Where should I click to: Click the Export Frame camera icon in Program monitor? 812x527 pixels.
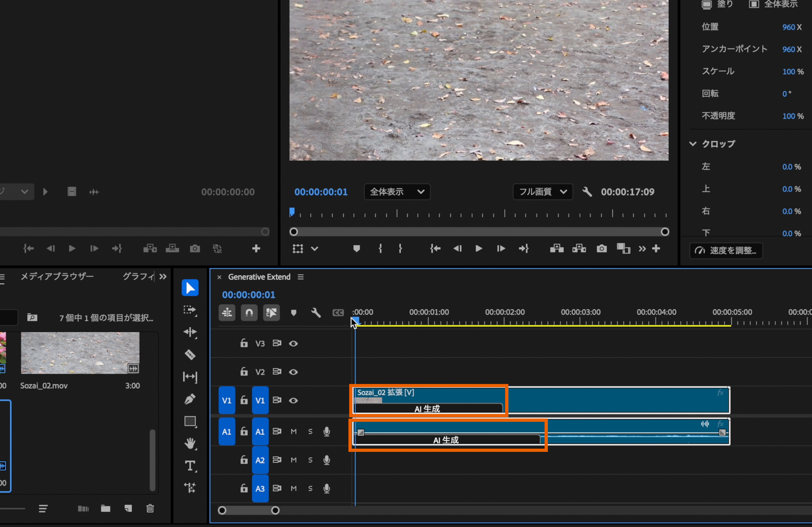601,248
